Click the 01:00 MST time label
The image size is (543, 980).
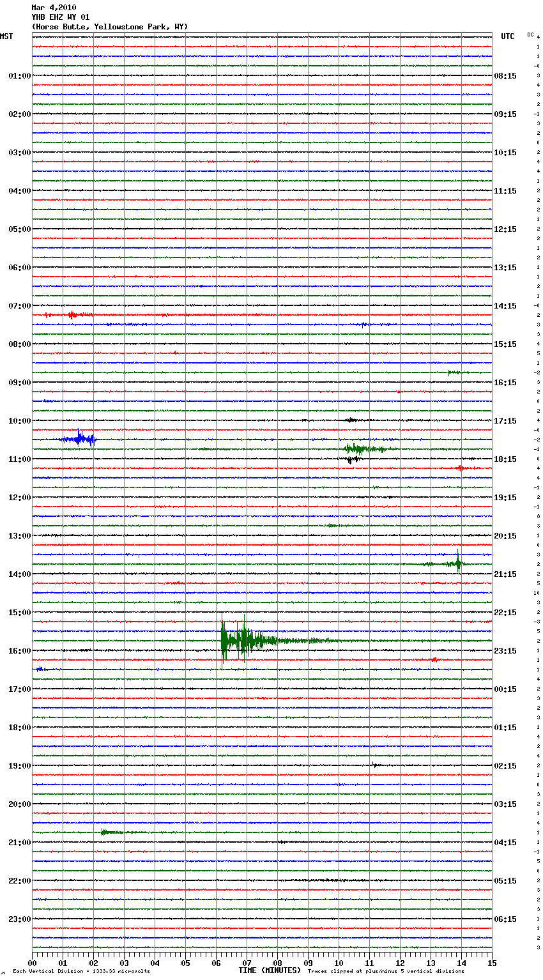coord(20,76)
